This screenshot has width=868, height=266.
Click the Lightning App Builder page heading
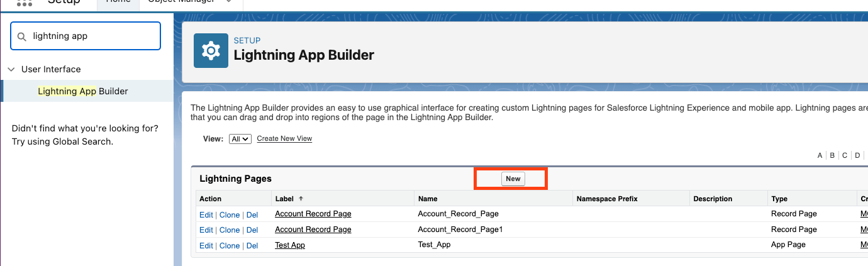click(x=304, y=55)
